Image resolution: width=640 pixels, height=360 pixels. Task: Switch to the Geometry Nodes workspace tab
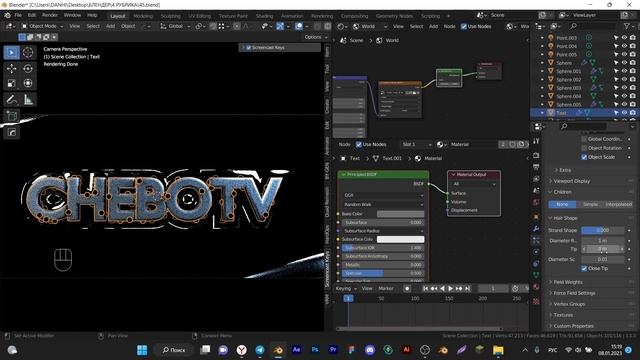(394, 16)
